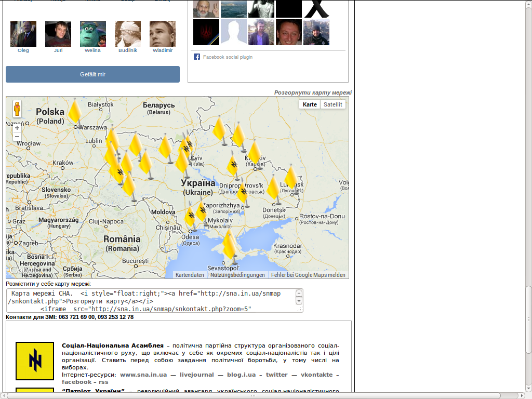Click the yellow flag marker near Sevastopol
532x399 pixels.
229,246
